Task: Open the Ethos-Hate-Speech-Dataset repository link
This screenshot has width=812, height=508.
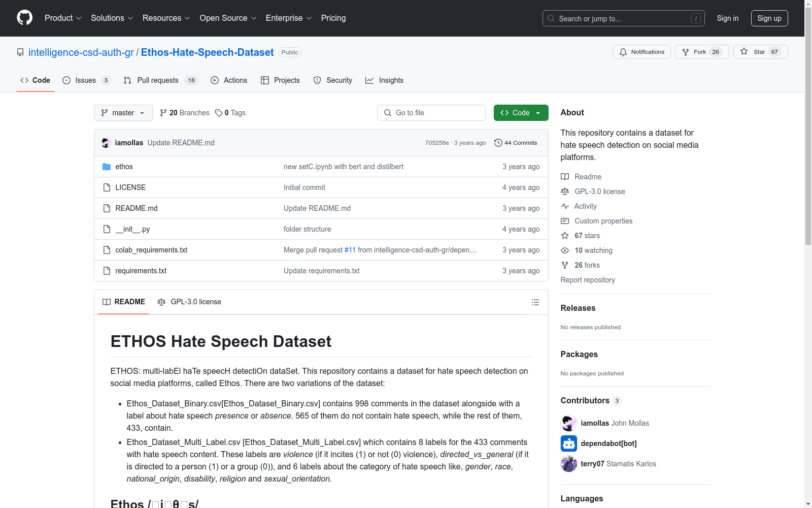Action: (208, 52)
